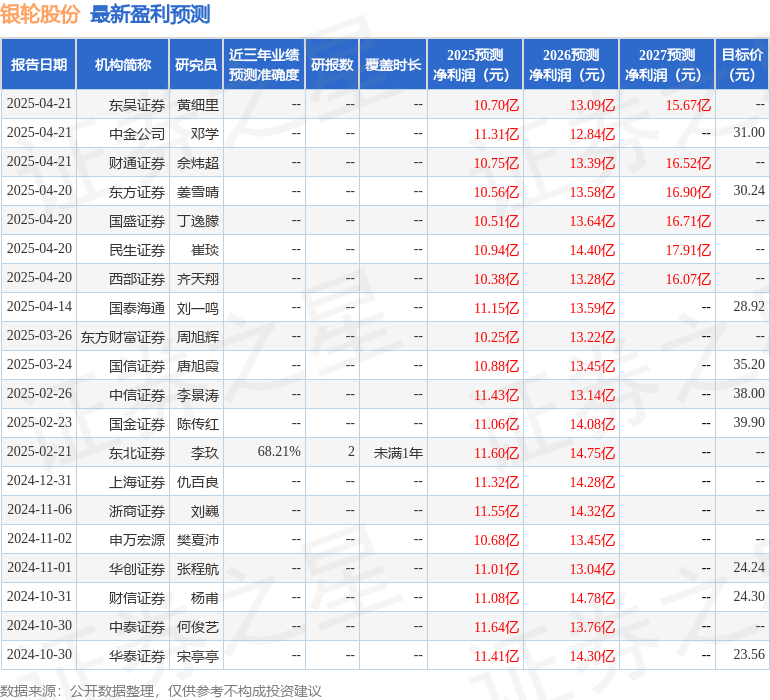Click 14.75亿 in the 东北证券 row
Image resolution: width=770 pixels, height=700 pixels.
592,453
